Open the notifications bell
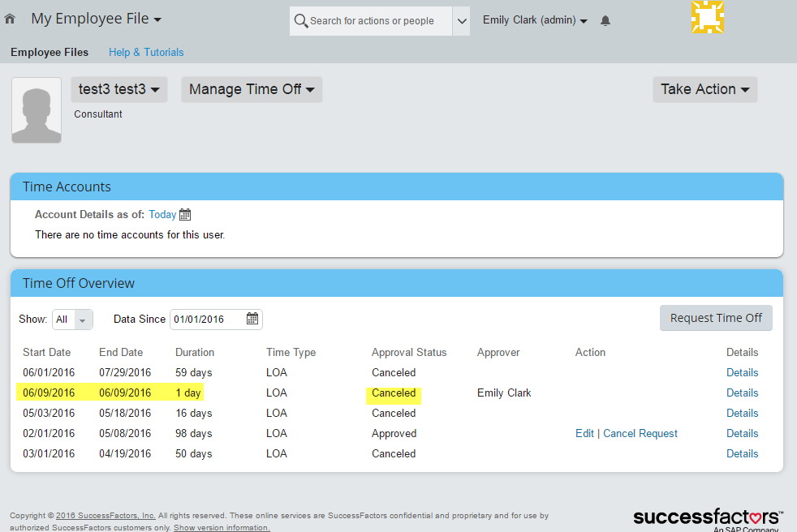Image resolution: width=797 pixels, height=532 pixels. pos(605,20)
